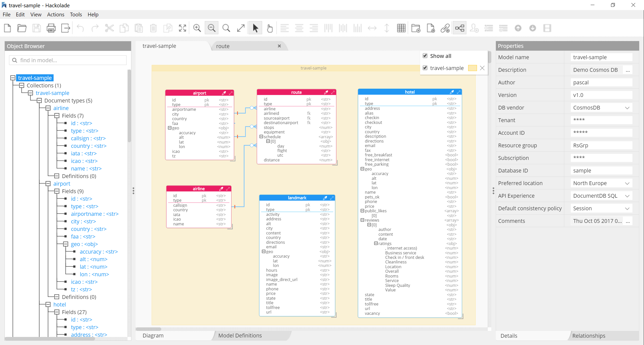Click the print icon in toolbar
This screenshot has height=345, width=644.
click(x=51, y=28)
